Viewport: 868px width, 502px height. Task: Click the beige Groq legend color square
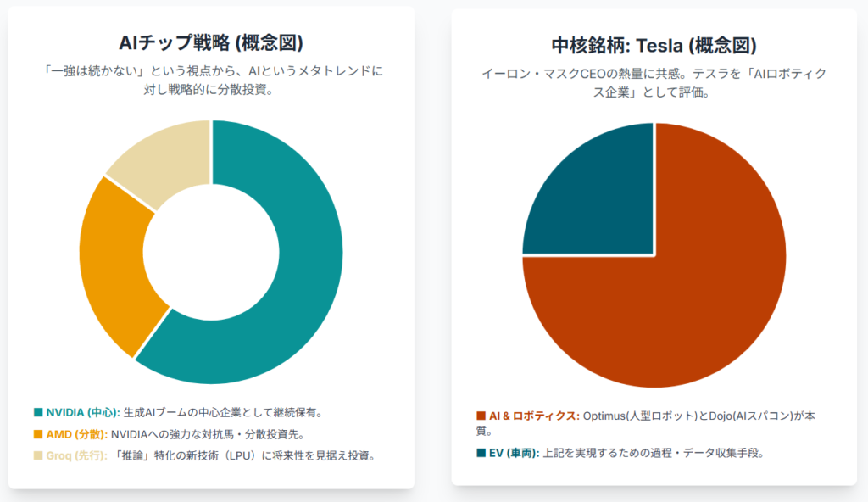(x=38, y=455)
